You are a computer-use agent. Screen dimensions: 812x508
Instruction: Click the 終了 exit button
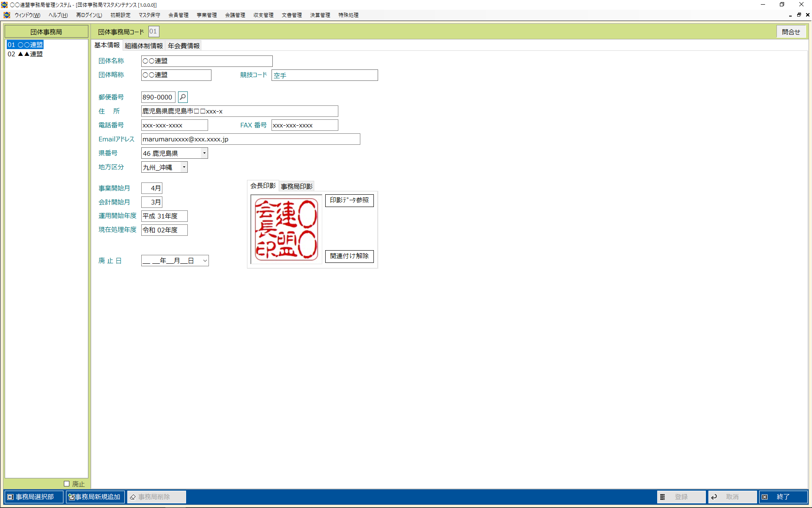click(x=783, y=497)
